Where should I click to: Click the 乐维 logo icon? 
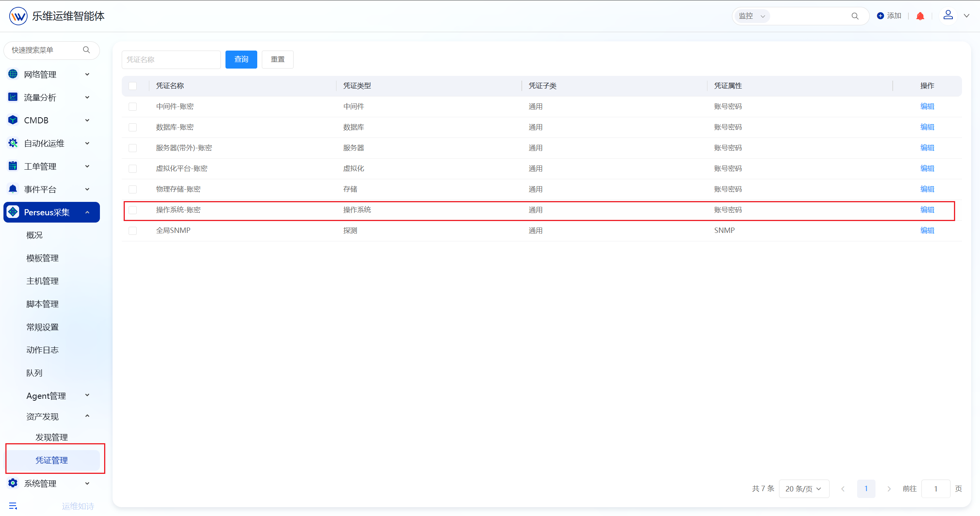[18, 16]
